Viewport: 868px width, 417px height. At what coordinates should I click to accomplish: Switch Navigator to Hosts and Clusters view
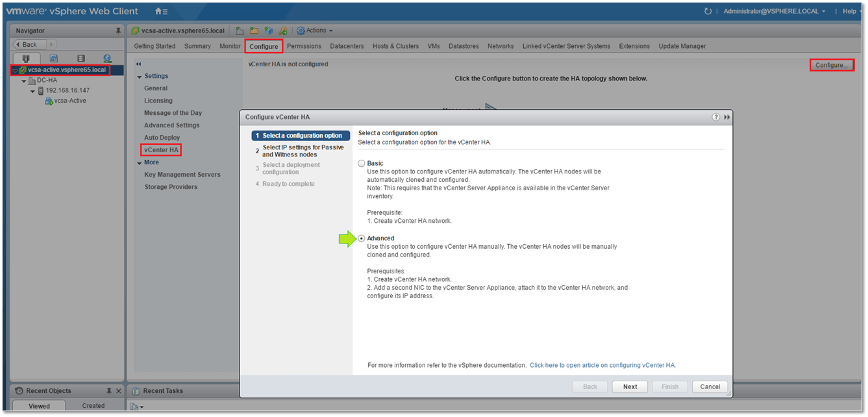(26, 58)
